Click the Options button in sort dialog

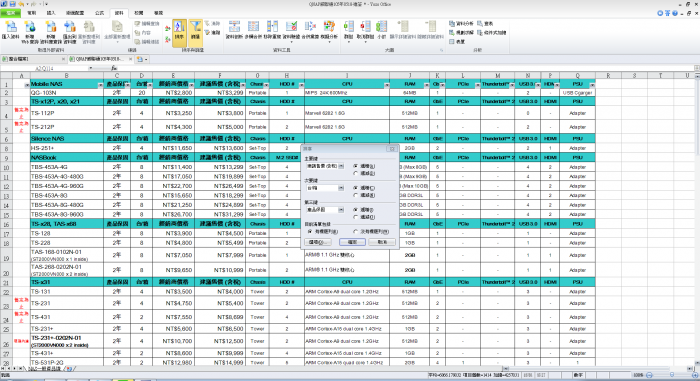pyautogui.click(x=318, y=242)
